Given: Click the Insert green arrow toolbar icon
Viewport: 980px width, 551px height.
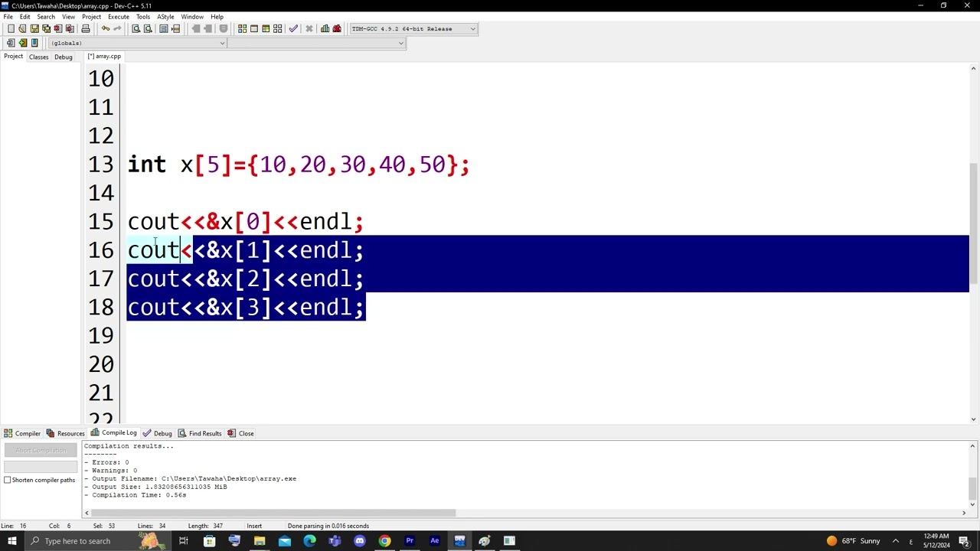Looking at the screenshot, I should [x=22, y=43].
